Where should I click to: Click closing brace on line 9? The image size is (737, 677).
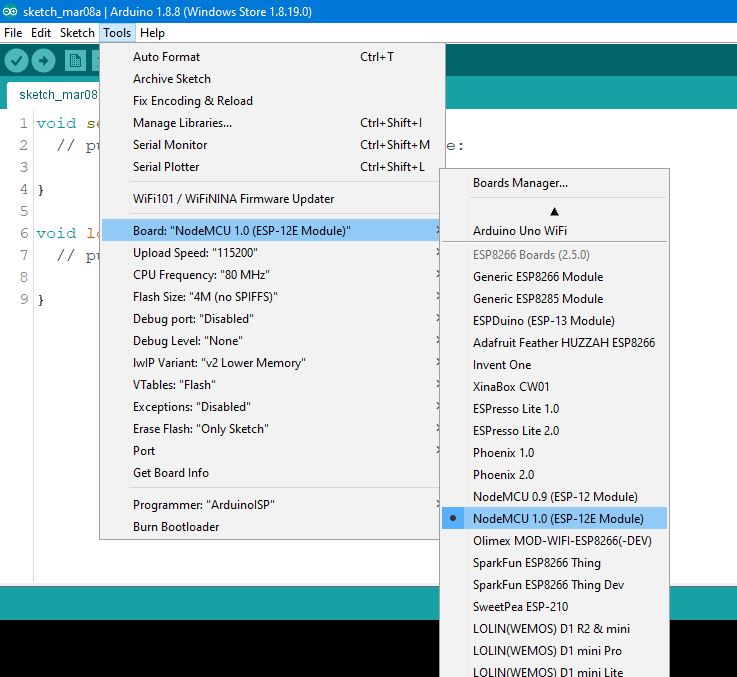[x=41, y=299]
